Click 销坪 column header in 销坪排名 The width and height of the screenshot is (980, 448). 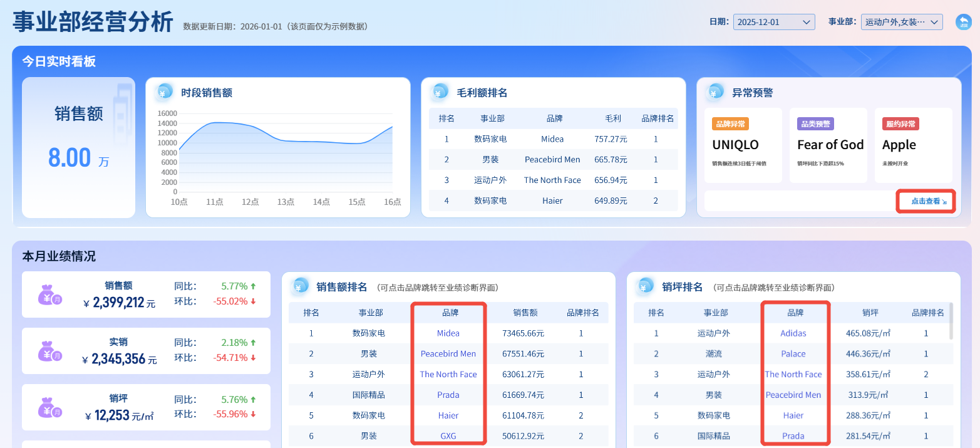coord(870,313)
